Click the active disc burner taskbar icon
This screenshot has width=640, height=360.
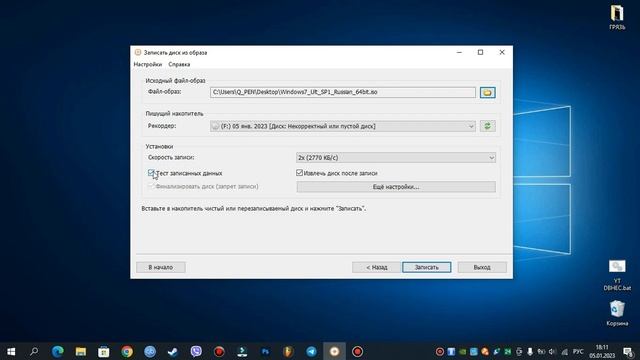pos(334,351)
